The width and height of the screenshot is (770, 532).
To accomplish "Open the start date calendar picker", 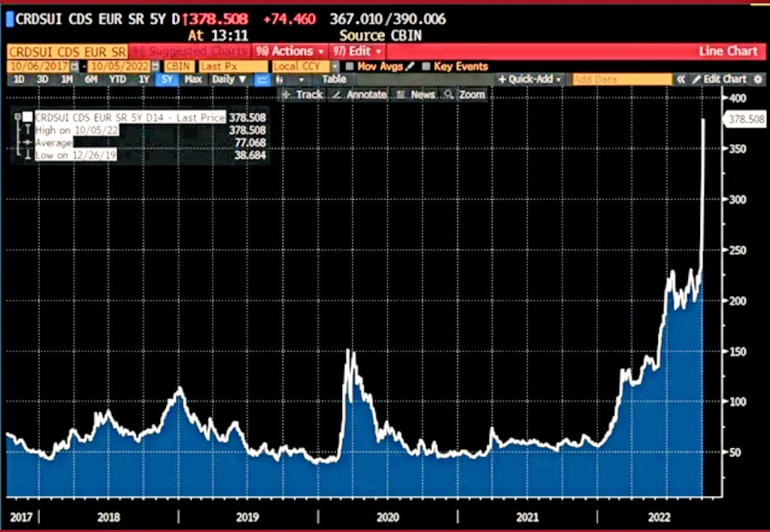I will [x=74, y=66].
